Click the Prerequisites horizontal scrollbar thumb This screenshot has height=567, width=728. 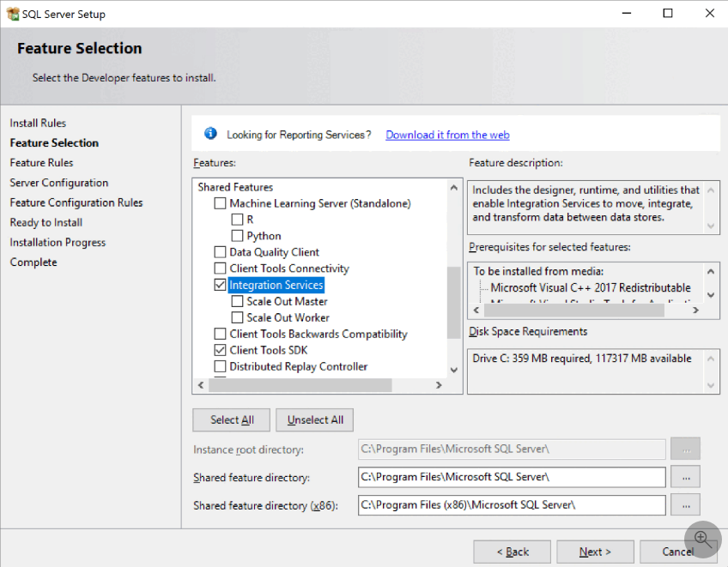(x=573, y=310)
